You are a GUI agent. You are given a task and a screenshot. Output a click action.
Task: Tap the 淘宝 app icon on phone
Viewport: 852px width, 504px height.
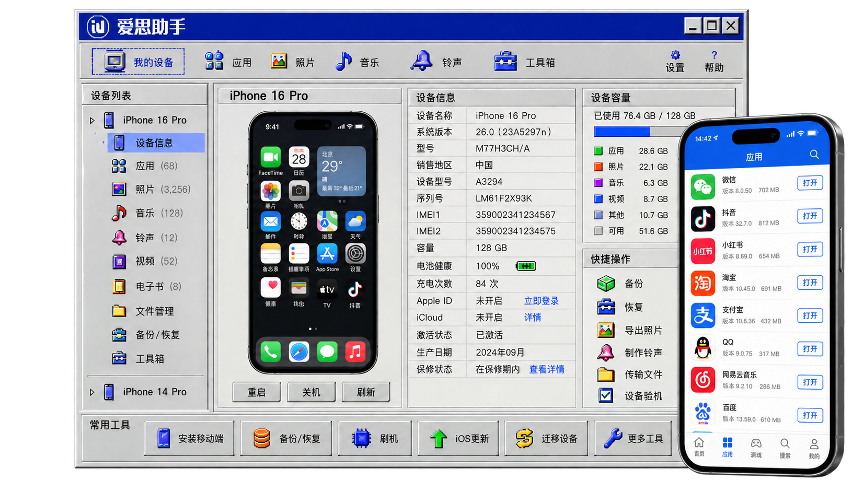[703, 284]
